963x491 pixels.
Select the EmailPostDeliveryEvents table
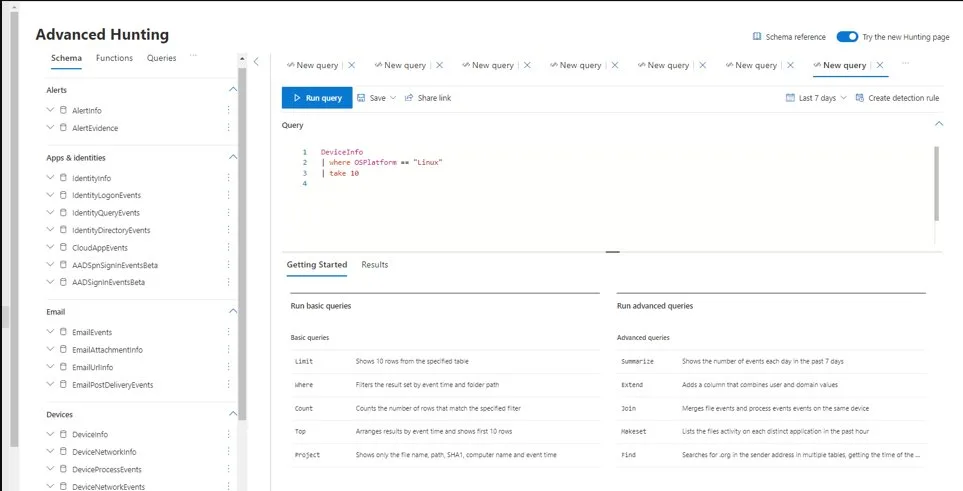[x=112, y=385]
